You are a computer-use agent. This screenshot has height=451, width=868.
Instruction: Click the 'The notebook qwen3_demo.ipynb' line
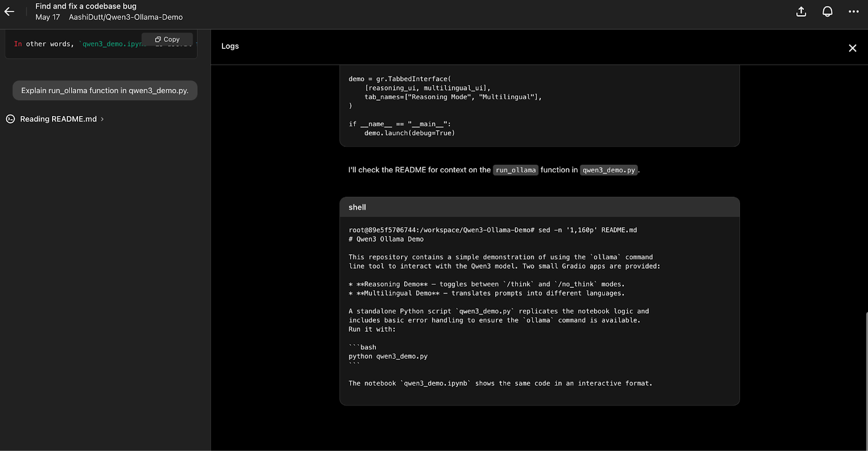click(x=500, y=383)
